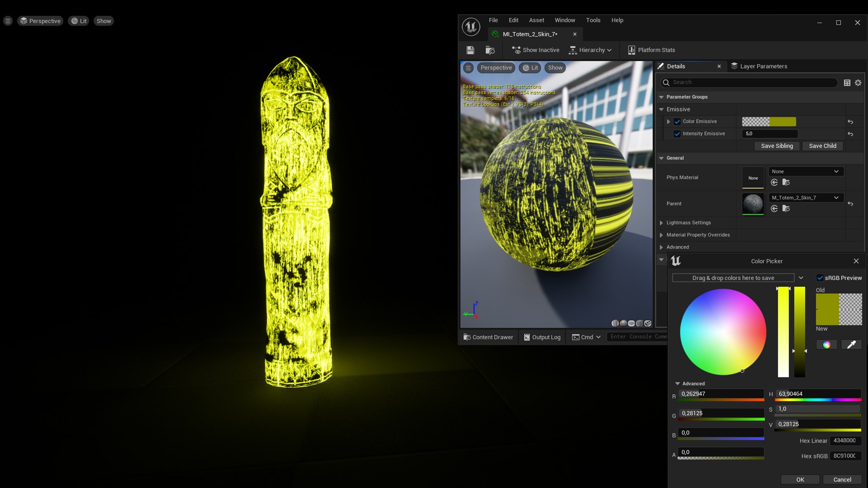Click the saturation vertical slider bar
Screen dimensions: 868x488
(x=783, y=332)
